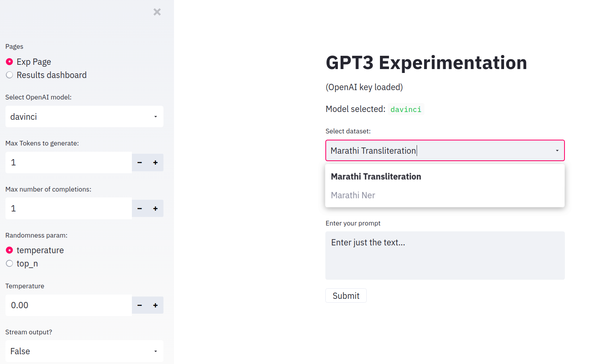Click the Submit button
This screenshot has height=364, width=616.
coord(346,296)
